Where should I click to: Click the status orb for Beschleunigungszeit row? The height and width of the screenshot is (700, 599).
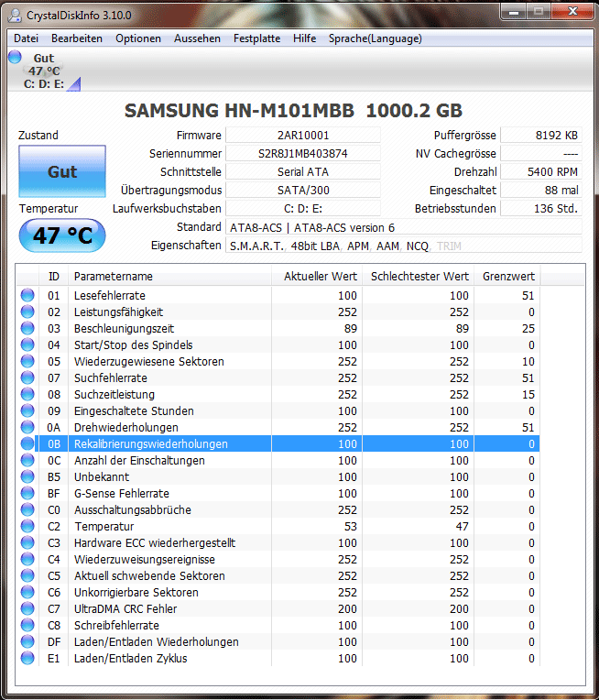click(x=27, y=328)
